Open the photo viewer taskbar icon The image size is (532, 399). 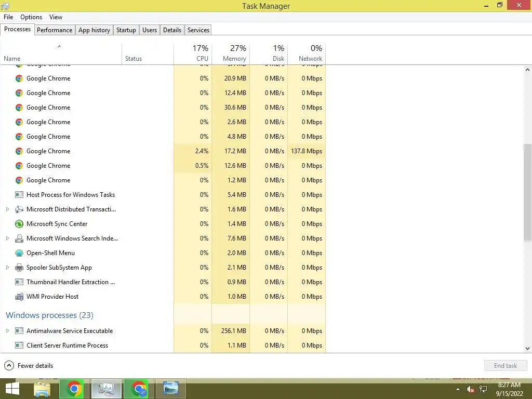tap(170, 389)
